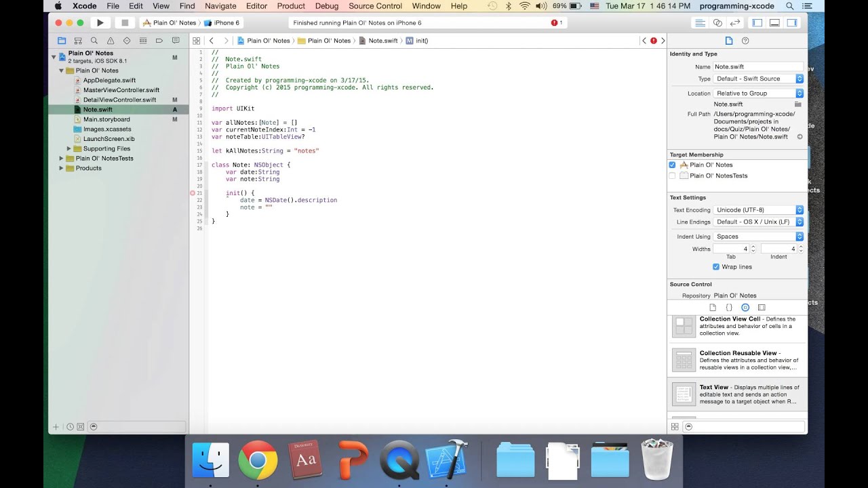Viewport: 868px width, 488px height.
Task: Click the error breakpoint marker on line 21
Action: pyautogui.click(x=193, y=193)
